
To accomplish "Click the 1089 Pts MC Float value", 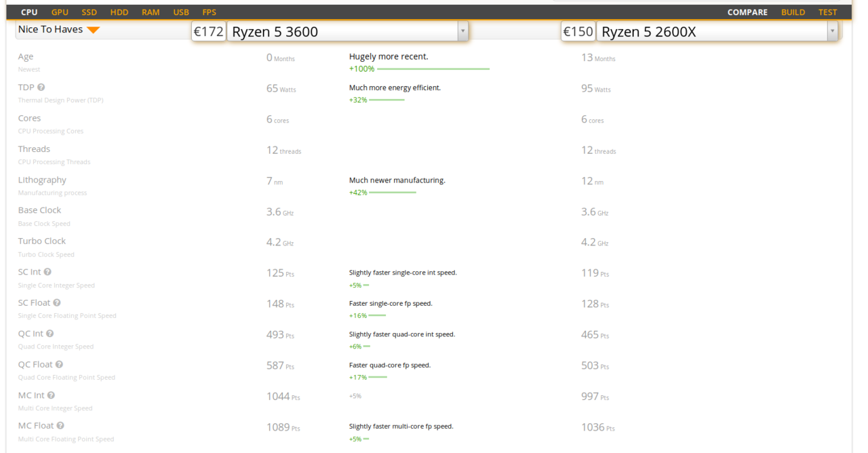I will coord(283,427).
